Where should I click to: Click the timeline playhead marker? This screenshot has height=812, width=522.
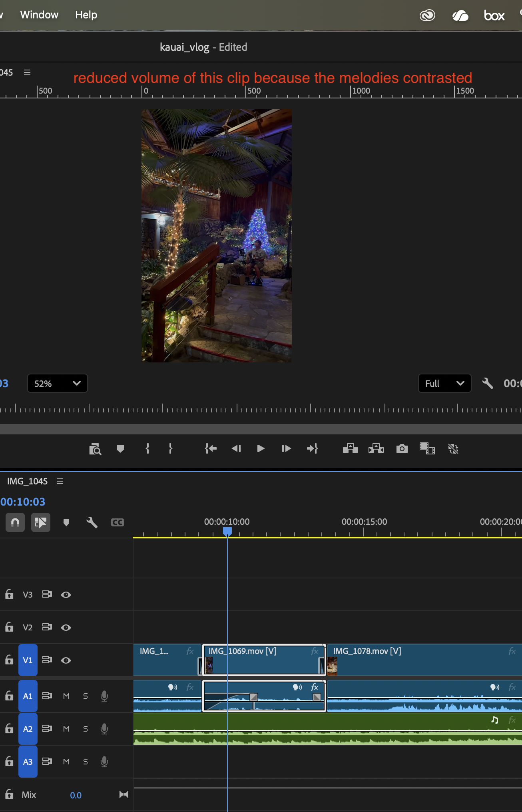pos(227,531)
